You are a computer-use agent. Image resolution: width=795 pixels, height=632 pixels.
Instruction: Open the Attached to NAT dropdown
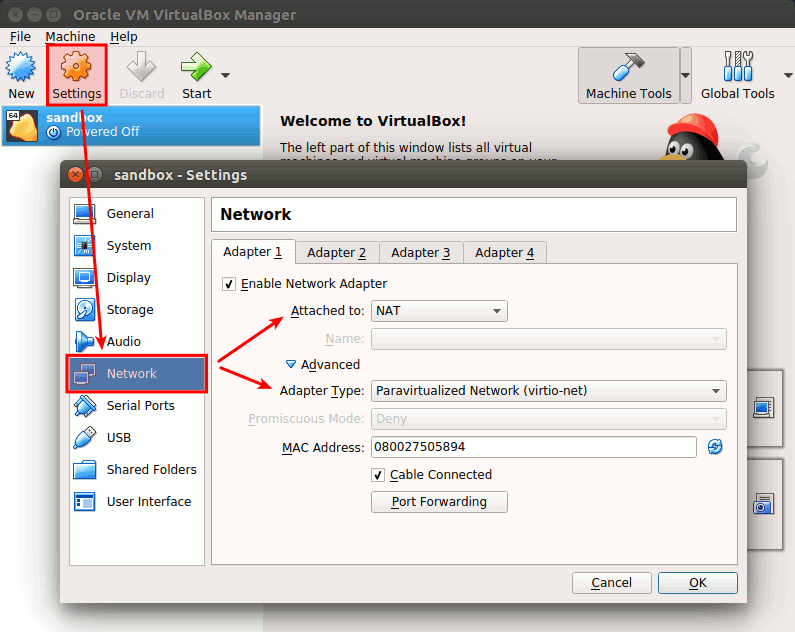tap(439, 311)
